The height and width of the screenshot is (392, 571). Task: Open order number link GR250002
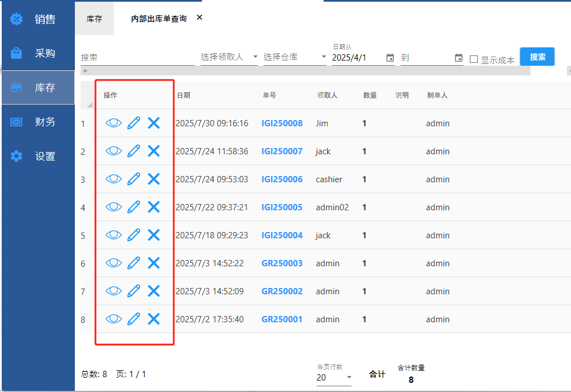point(282,291)
